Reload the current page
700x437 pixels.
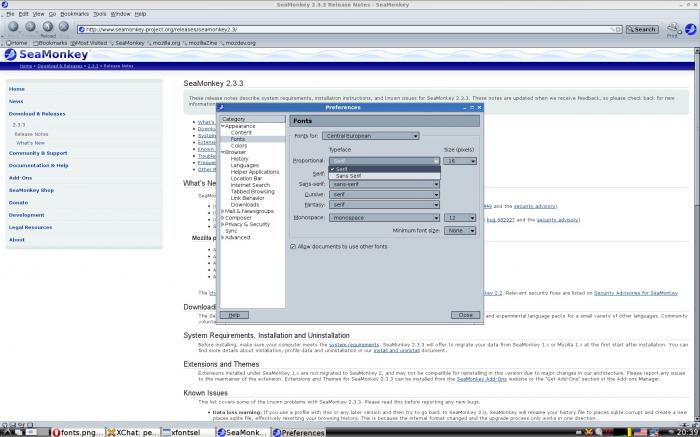point(48,27)
